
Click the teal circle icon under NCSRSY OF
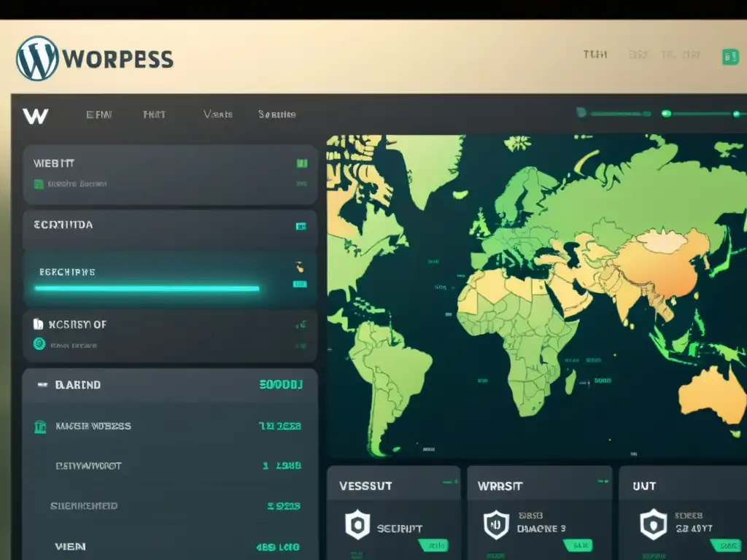coord(39,344)
